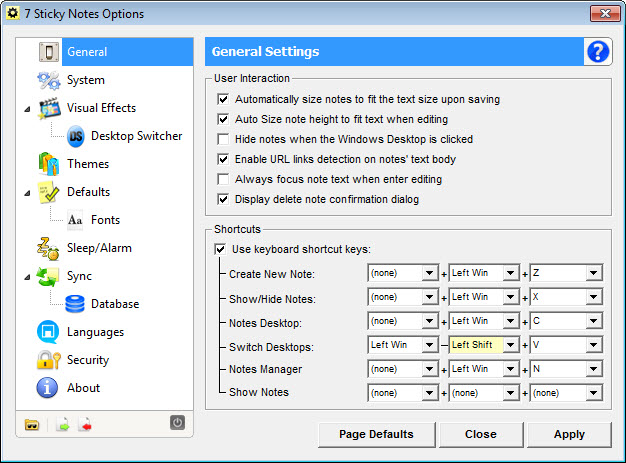Open Notes Manager key N dropdown
Viewport: 626px width, 463px height.
pos(593,369)
